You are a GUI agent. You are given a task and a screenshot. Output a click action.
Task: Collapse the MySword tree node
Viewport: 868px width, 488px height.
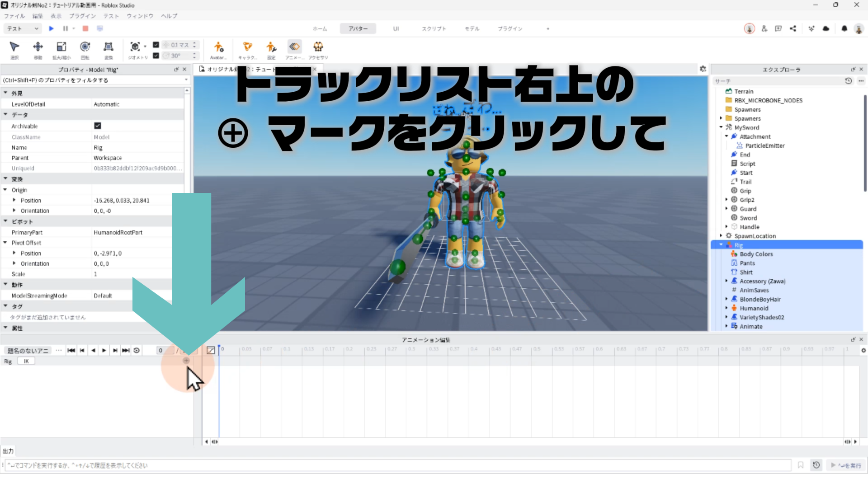pyautogui.click(x=721, y=127)
